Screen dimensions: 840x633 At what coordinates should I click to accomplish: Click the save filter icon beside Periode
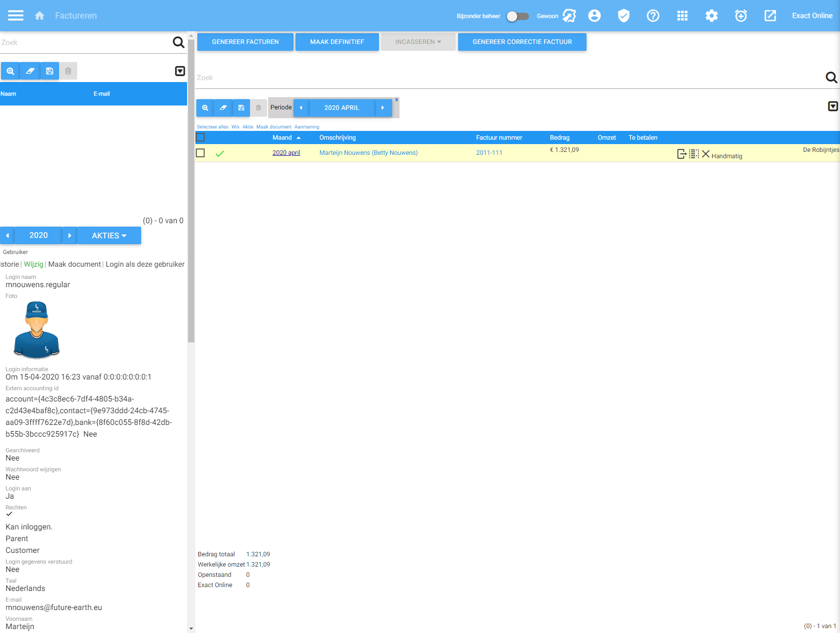pyautogui.click(x=241, y=108)
